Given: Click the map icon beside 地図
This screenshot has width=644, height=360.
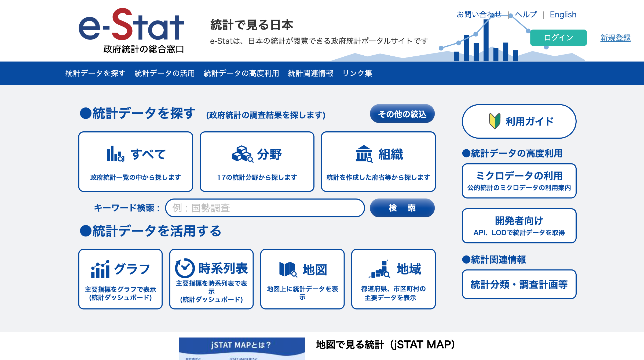Looking at the screenshot, I should tap(288, 269).
